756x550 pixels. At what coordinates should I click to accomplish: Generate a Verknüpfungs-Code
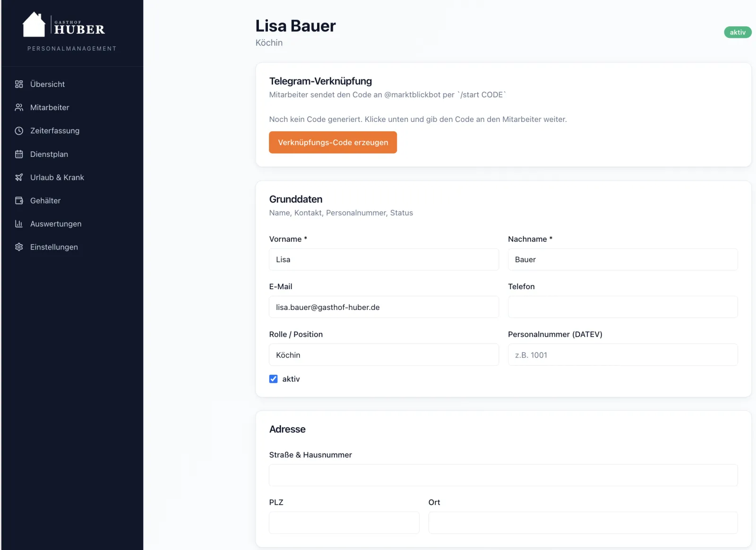pos(333,142)
